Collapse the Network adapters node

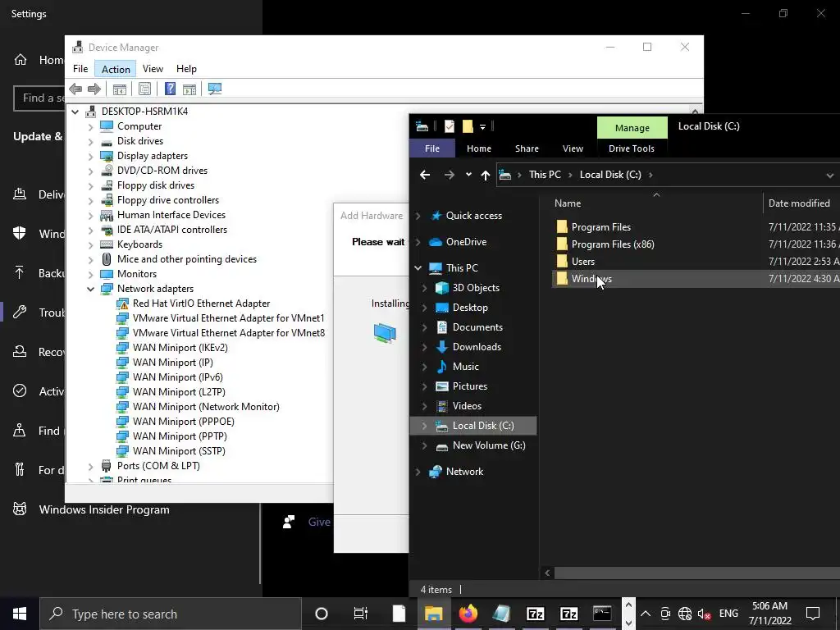90,290
